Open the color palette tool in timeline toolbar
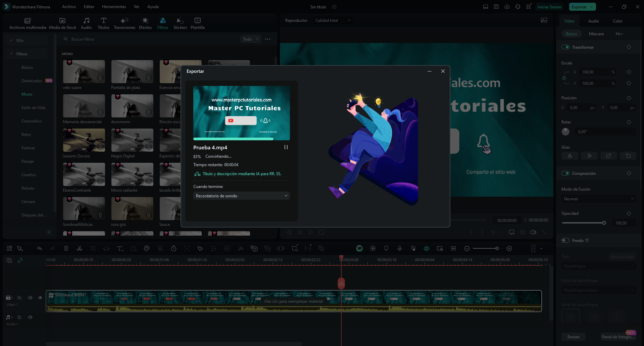Screen dimensions: 644x346 147,248
